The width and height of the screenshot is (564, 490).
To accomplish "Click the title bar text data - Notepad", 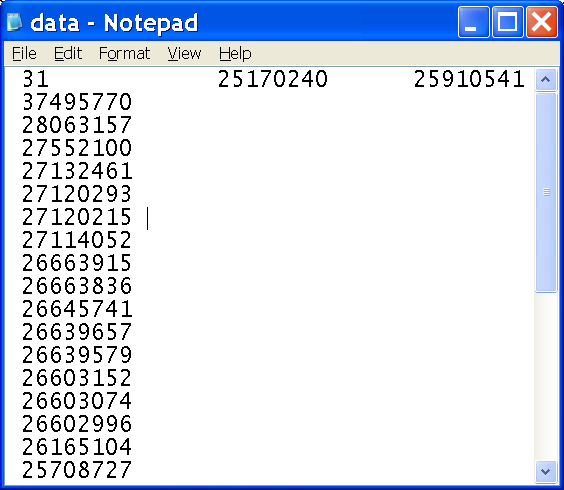I will pos(114,23).
